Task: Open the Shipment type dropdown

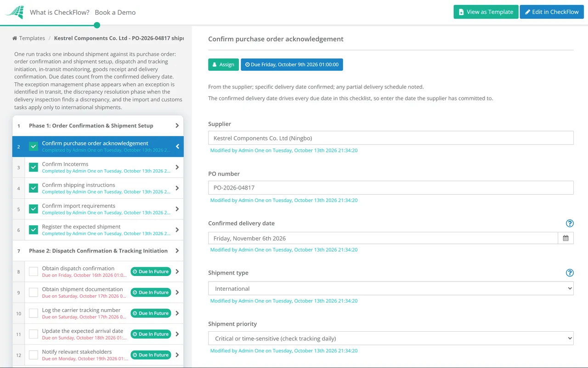Action: click(x=391, y=288)
